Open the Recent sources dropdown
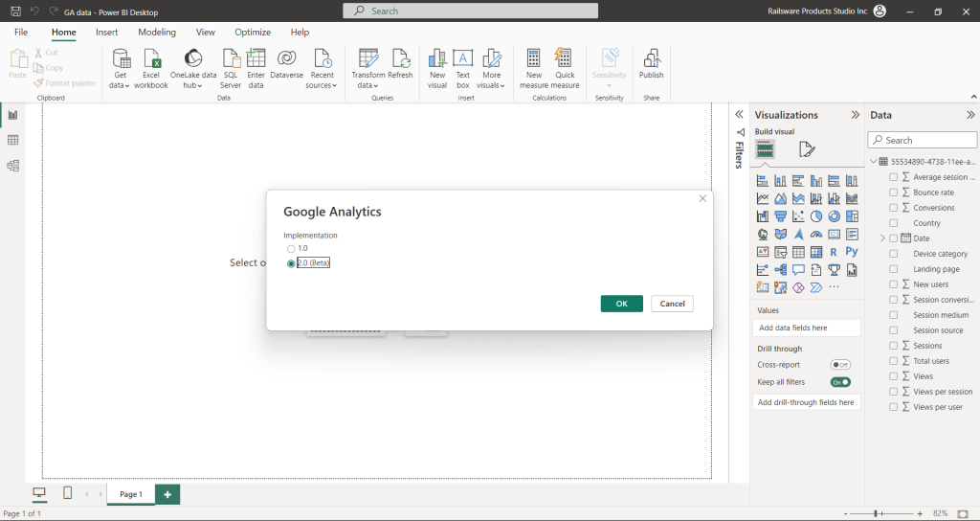Viewport: 980px width, 521px height. tap(322, 69)
